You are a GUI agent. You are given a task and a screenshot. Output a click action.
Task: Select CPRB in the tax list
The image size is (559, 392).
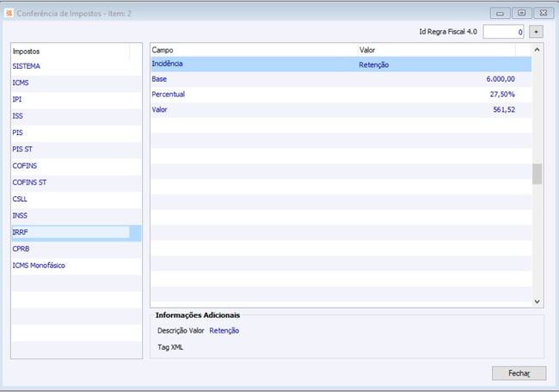77,248
